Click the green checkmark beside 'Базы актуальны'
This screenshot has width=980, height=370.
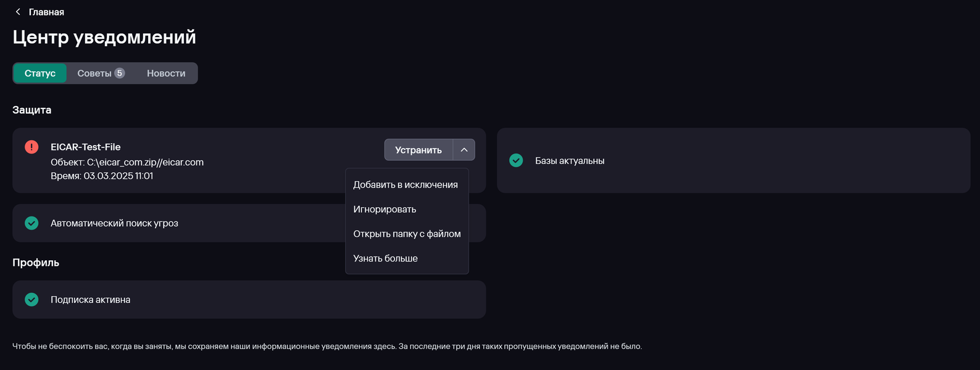click(516, 160)
